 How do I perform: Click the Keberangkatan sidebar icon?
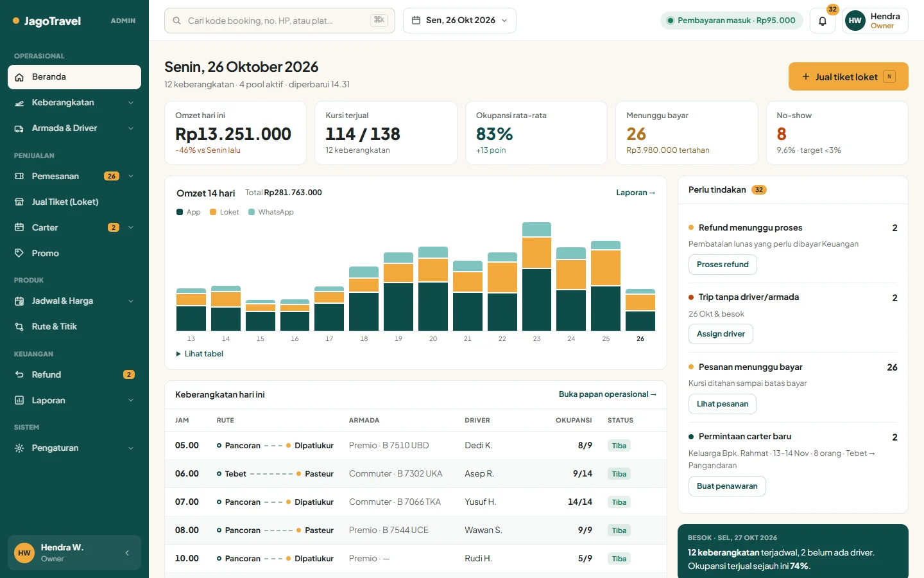[19, 103]
